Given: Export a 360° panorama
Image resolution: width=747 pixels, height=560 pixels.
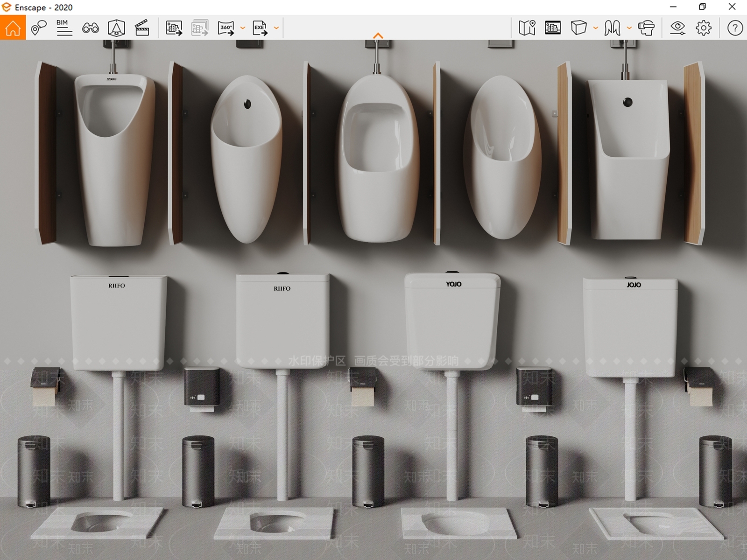Looking at the screenshot, I should click(x=226, y=28).
